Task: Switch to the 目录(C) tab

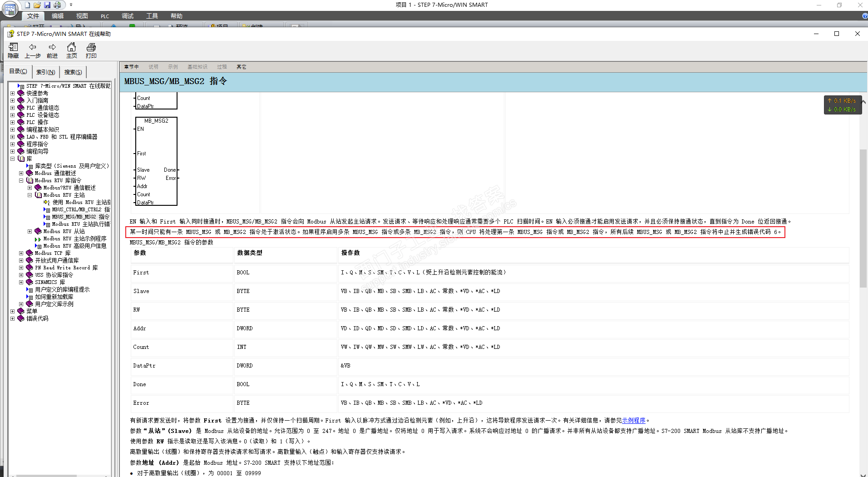Action: (x=18, y=71)
